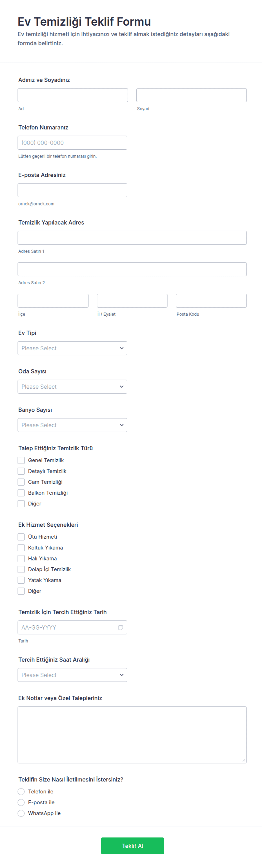Open the Banyo Sayısı select list
262x868 pixels.
pos(72,425)
